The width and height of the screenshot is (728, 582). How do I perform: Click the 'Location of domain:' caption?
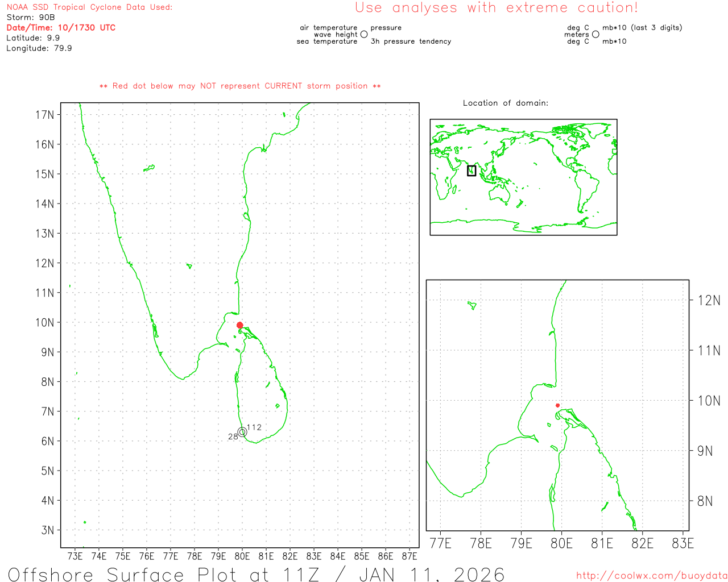click(x=505, y=103)
